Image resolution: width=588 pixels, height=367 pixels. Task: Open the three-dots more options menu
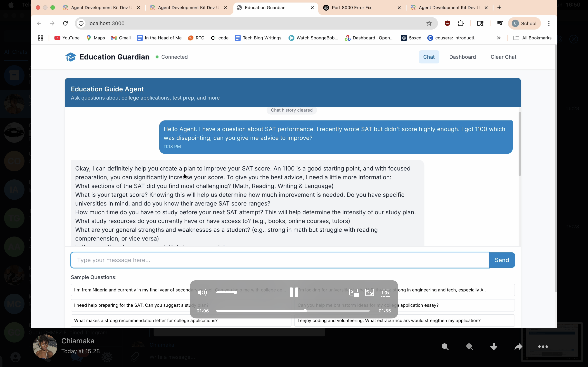point(543,347)
